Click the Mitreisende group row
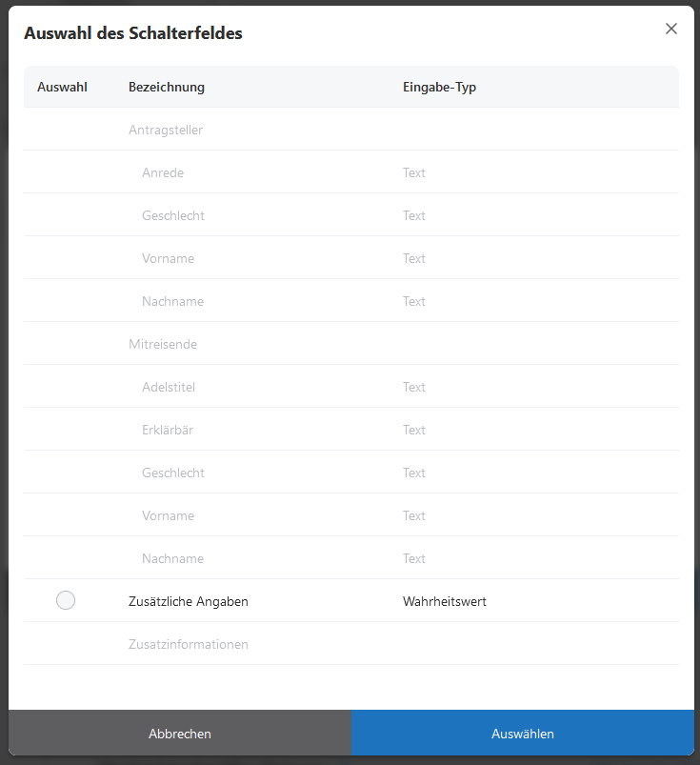Viewport: 700px width, 765px height. coord(163,344)
